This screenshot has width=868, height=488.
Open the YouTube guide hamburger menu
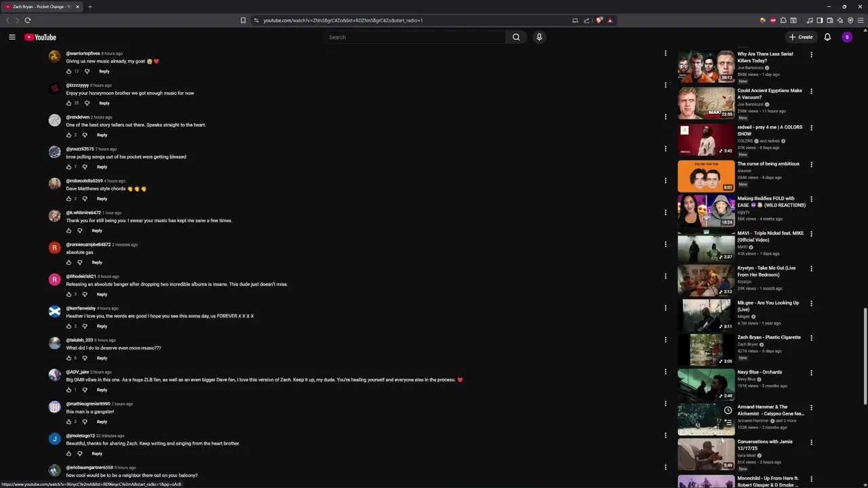(12, 37)
